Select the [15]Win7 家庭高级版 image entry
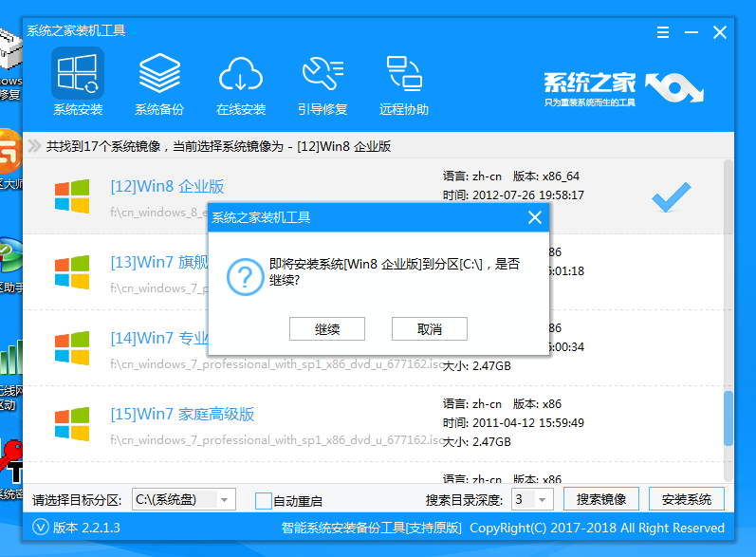Image resolution: width=756 pixels, height=557 pixels. point(182,415)
